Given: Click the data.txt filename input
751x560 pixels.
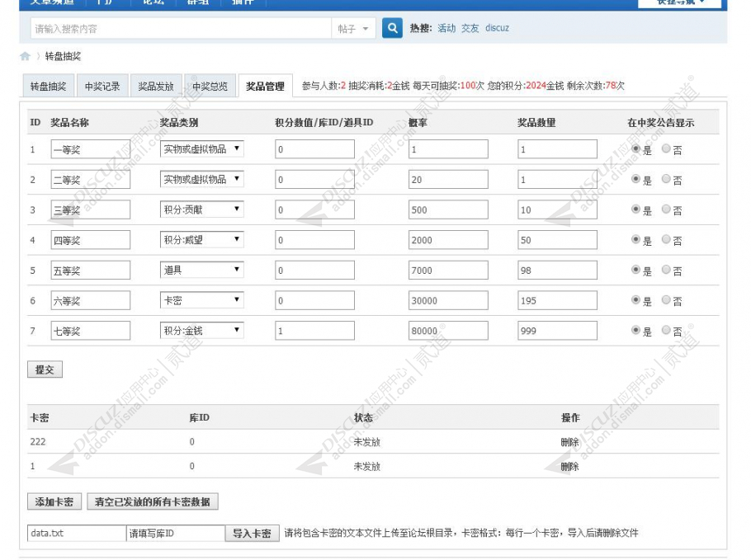Looking at the screenshot, I should [x=77, y=534].
